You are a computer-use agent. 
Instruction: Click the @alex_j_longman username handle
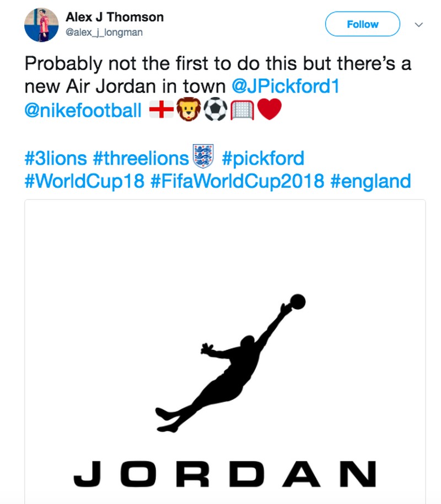[x=104, y=32]
